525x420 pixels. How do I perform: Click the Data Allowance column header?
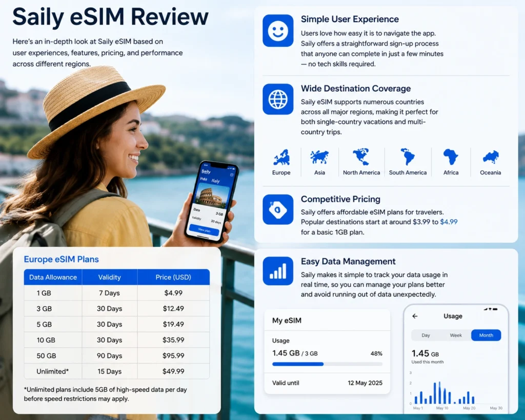[x=53, y=277]
